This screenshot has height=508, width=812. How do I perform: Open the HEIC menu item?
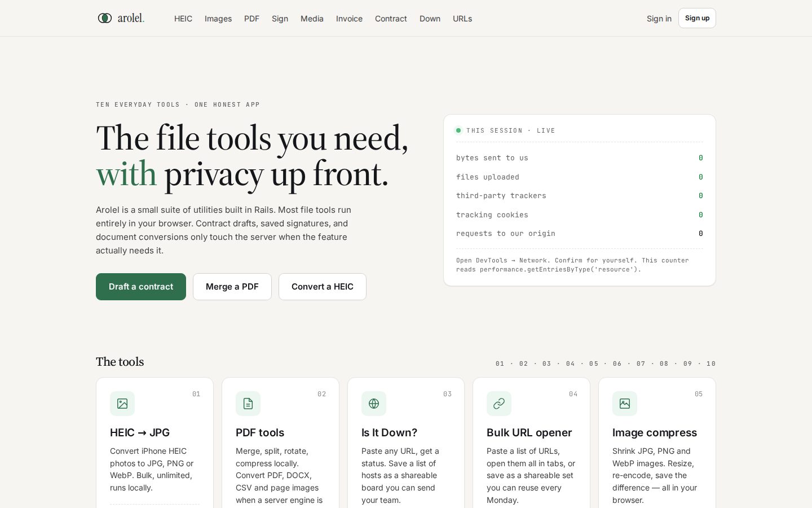pyautogui.click(x=183, y=19)
